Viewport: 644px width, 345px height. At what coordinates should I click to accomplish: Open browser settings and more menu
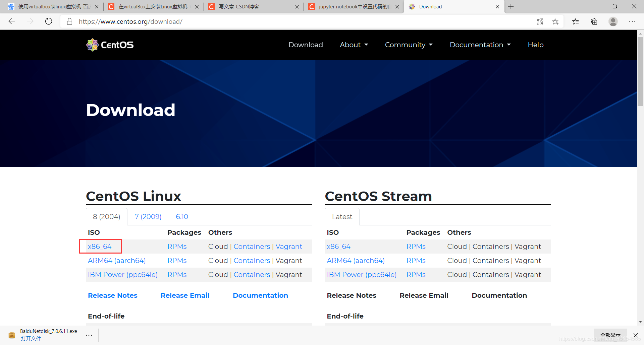(632, 21)
